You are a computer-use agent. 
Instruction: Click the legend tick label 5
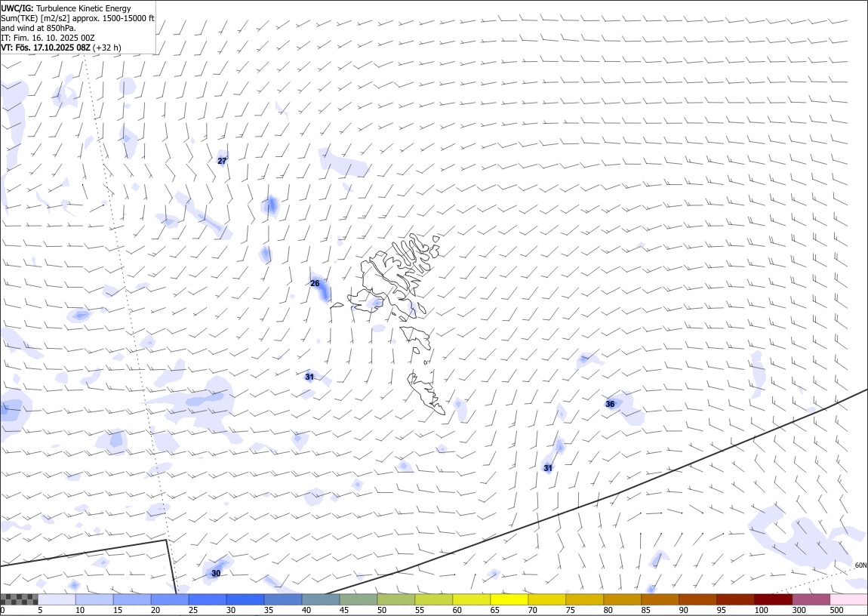(x=40, y=610)
